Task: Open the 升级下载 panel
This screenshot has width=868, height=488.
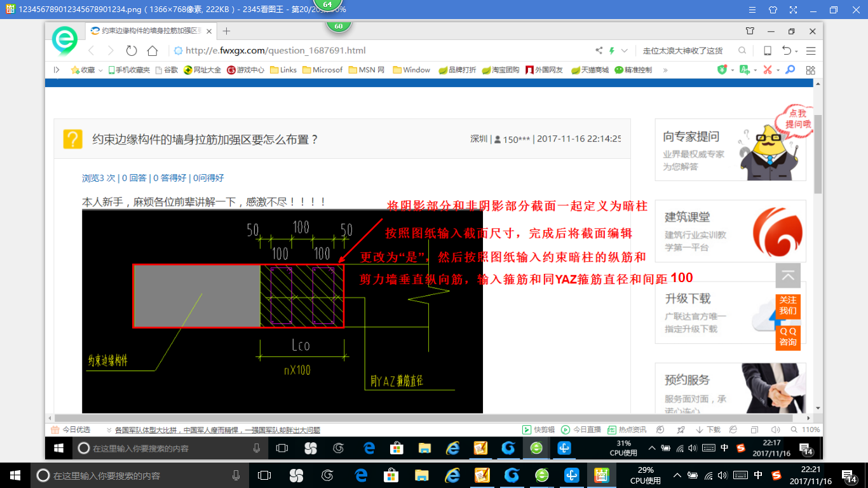Action: tap(730, 312)
